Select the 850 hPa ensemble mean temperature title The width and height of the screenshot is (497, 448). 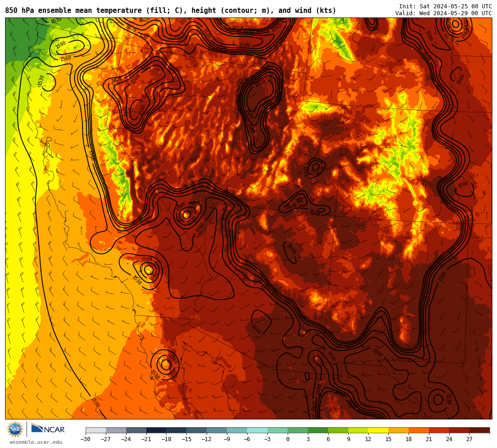coord(171,11)
